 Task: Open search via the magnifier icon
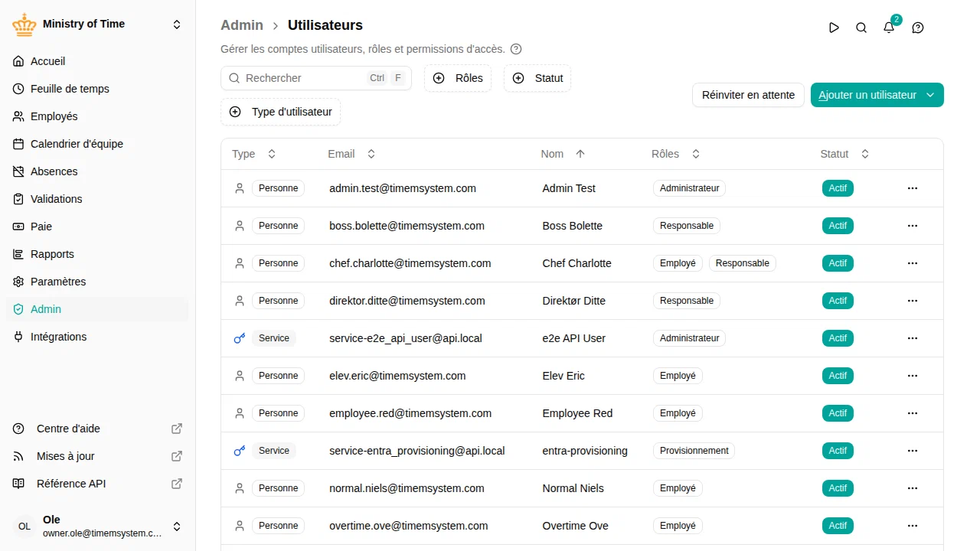click(861, 28)
